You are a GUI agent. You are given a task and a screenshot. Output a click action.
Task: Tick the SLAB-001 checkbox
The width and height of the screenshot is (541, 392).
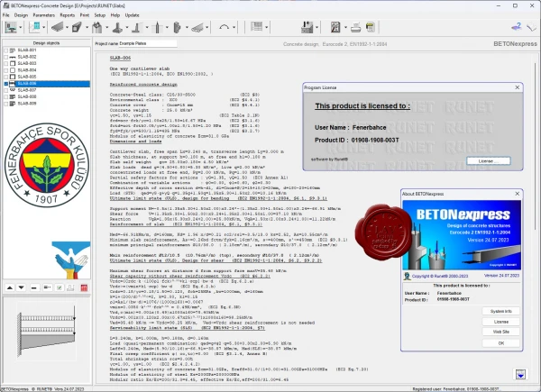[6, 50]
